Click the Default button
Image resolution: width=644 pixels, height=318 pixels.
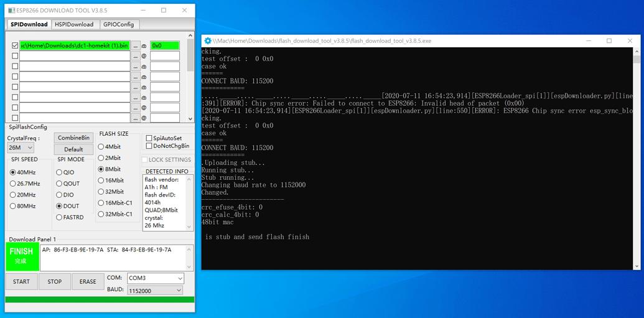(x=73, y=149)
